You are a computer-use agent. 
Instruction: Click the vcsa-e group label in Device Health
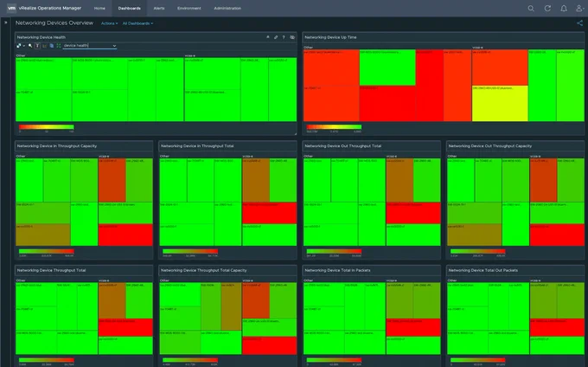click(189, 55)
